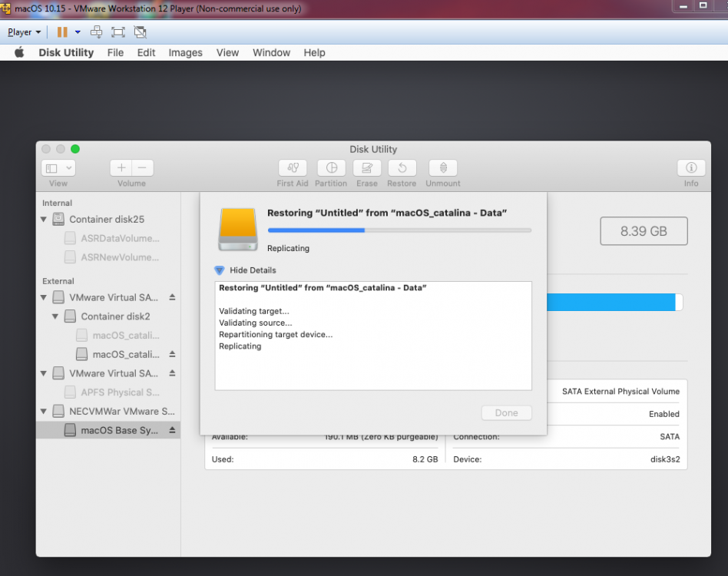Collapse NECVMWar VMware S... disk
Image resolution: width=728 pixels, height=576 pixels.
(x=44, y=411)
